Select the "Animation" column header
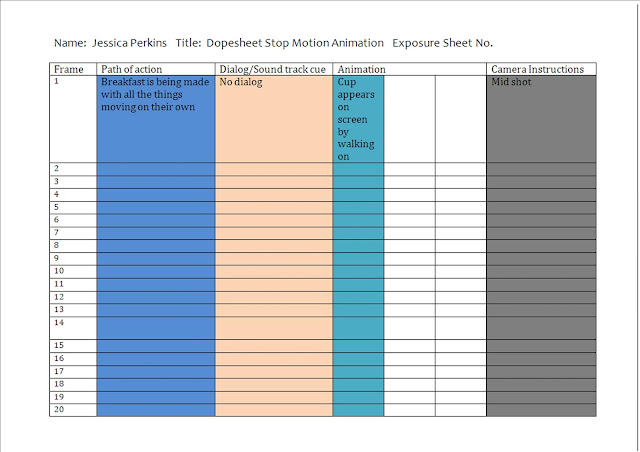 tap(362, 69)
